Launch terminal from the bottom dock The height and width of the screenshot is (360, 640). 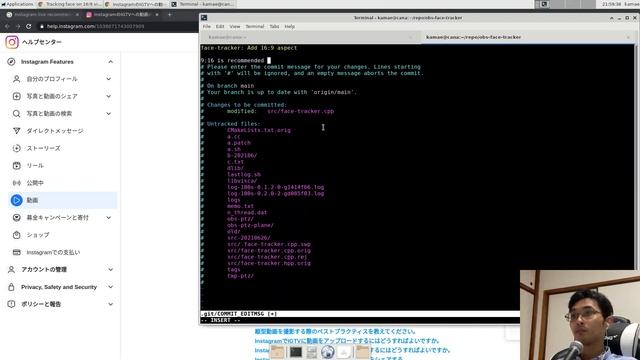[x=296, y=352]
